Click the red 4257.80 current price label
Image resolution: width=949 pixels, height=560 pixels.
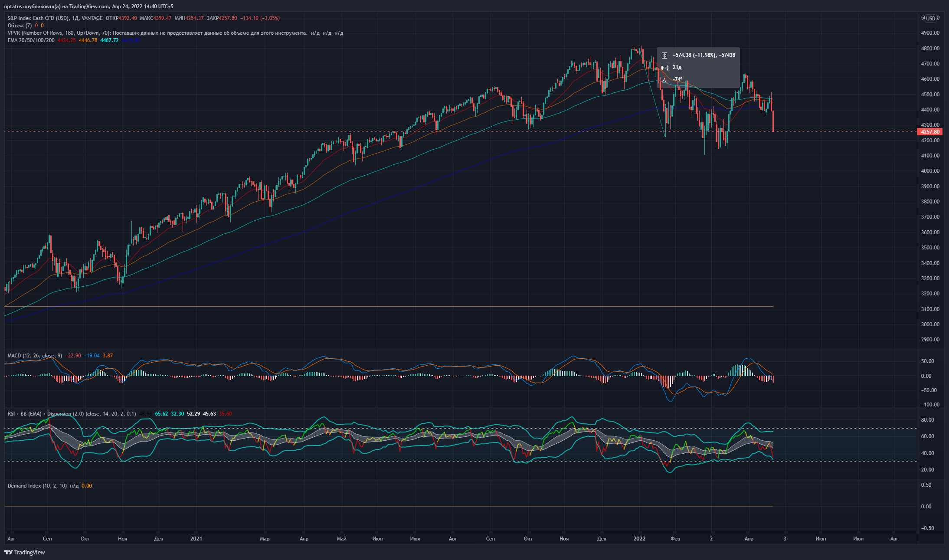[930, 132]
